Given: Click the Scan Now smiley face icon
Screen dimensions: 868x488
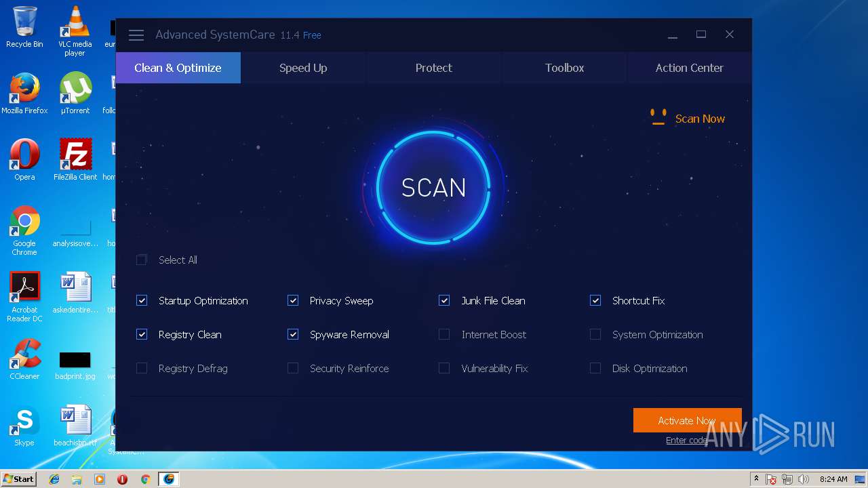Looking at the screenshot, I should (x=658, y=118).
